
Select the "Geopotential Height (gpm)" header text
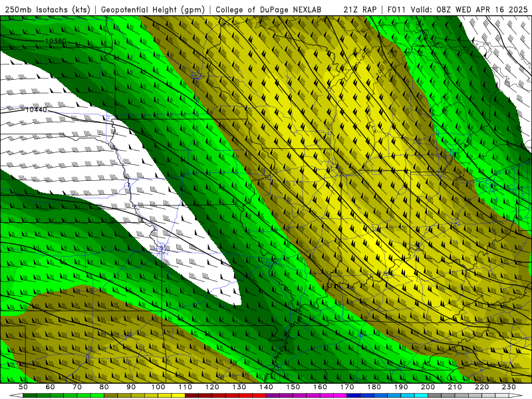click(153, 9)
